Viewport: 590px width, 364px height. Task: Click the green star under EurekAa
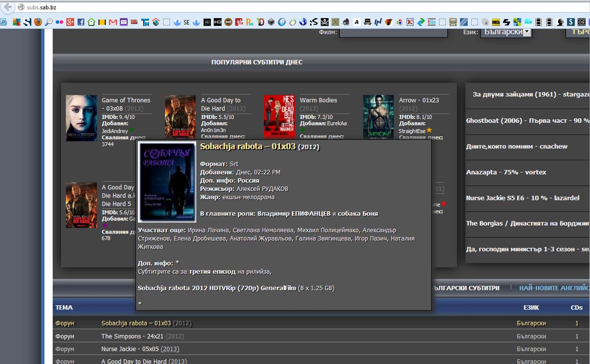point(303,130)
